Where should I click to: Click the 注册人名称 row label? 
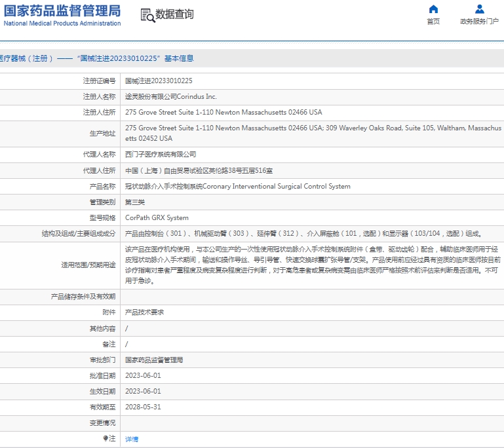(100, 97)
